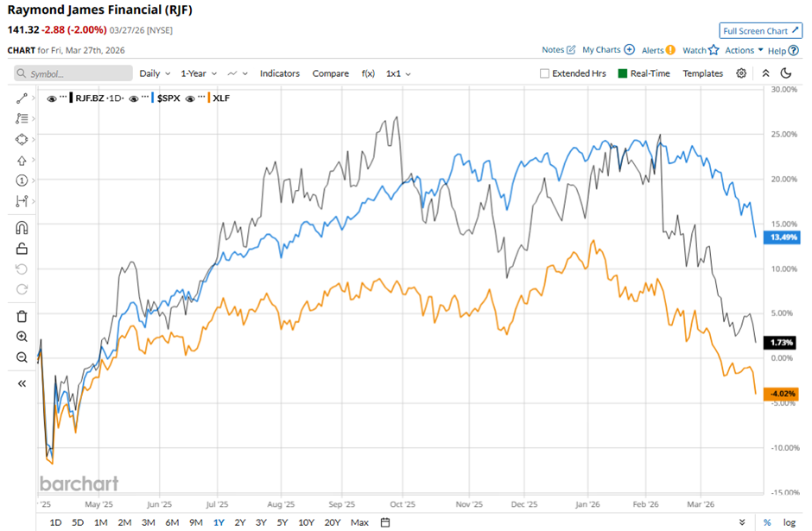
Task: Toggle the lock drawings icon
Action: tap(22, 249)
